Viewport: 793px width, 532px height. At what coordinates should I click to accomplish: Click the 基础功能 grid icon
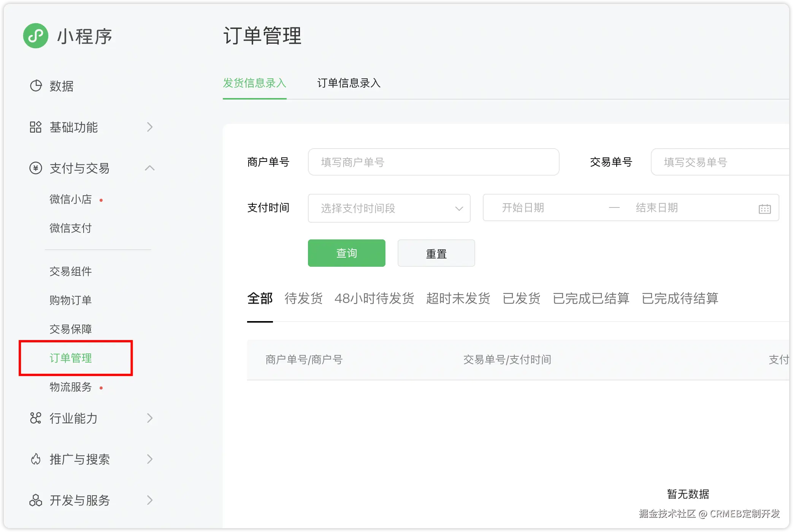[x=36, y=127]
